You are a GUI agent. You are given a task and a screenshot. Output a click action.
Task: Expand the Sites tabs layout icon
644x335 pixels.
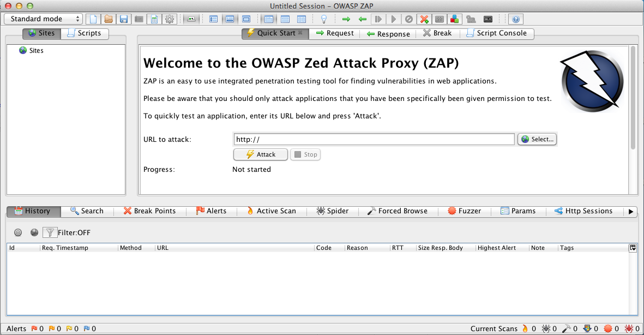[214, 19]
